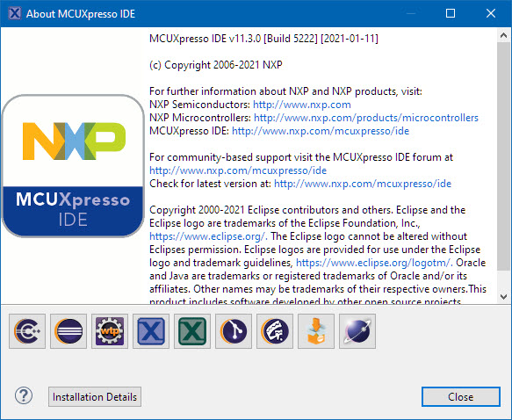Screen dimensions: 512x420
Task: Click the blue MCUXpresso X feature icon
Action: click(x=151, y=331)
